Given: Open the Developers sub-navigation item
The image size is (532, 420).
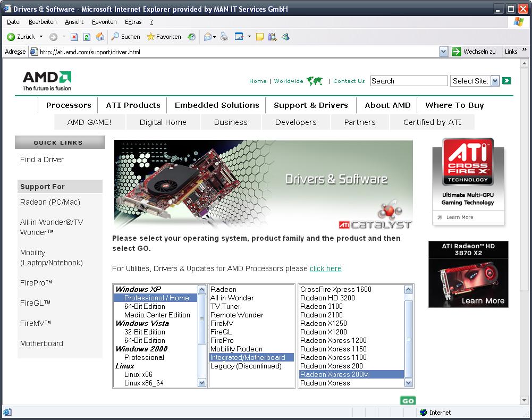Looking at the screenshot, I should [x=295, y=122].
